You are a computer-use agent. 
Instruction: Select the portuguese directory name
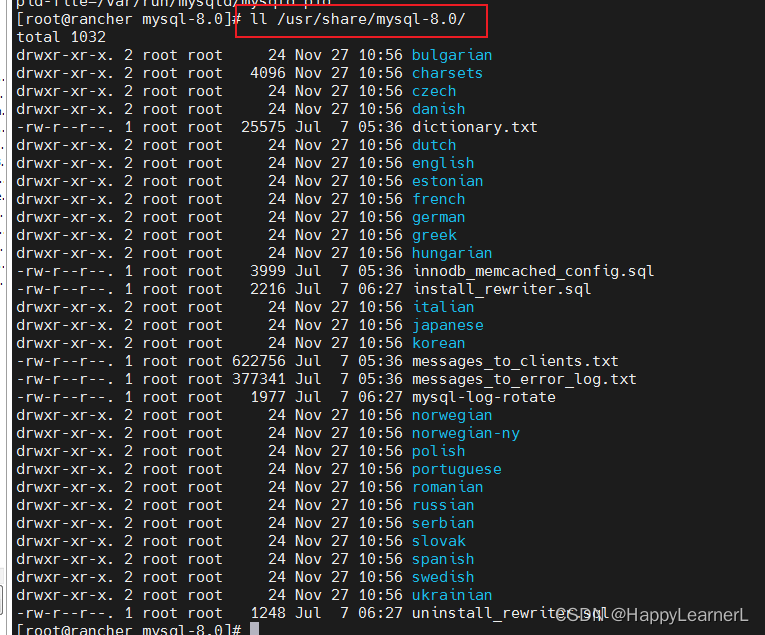(x=457, y=470)
